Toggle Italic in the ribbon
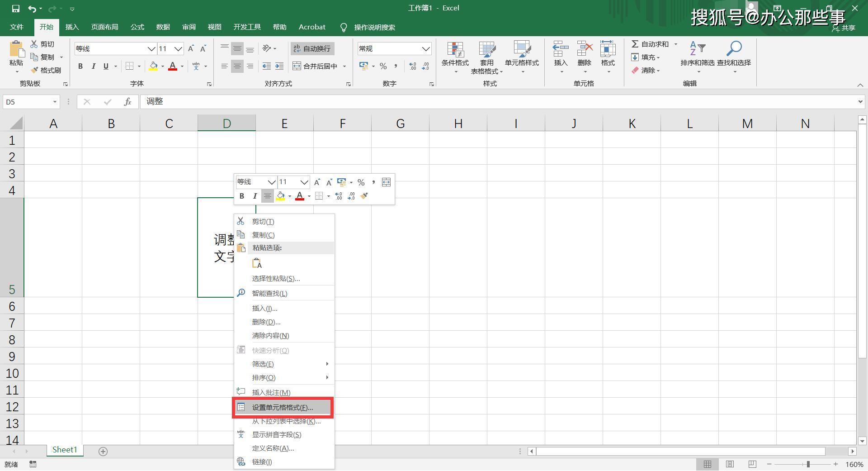Image resolution: width=868 pixels, height=471 pixels. coord(93,66)
